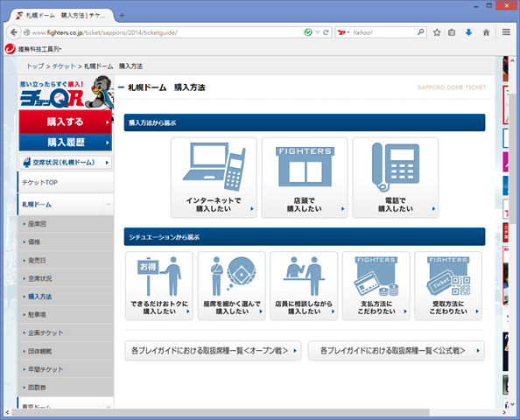Go to browser home page icon
The image size is (520, 420).
click(x=486, y=32)
